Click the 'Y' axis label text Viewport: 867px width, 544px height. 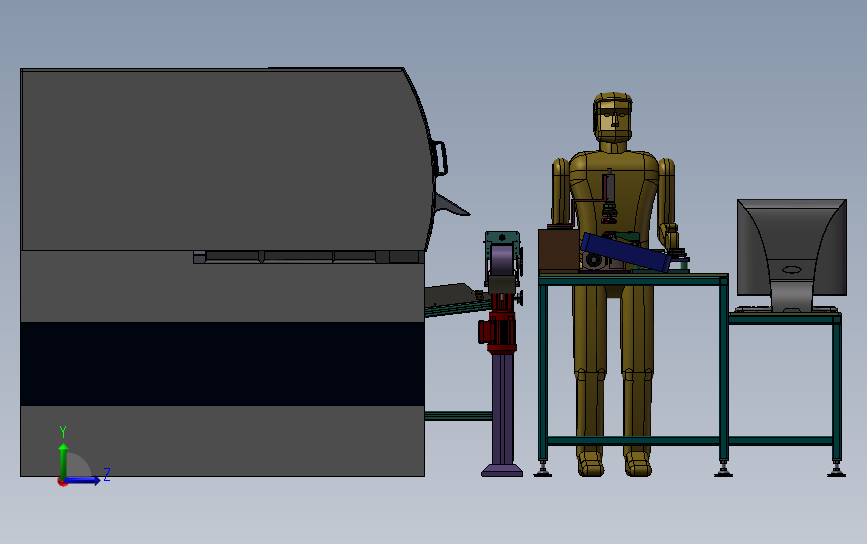click(x=62, y=432)
